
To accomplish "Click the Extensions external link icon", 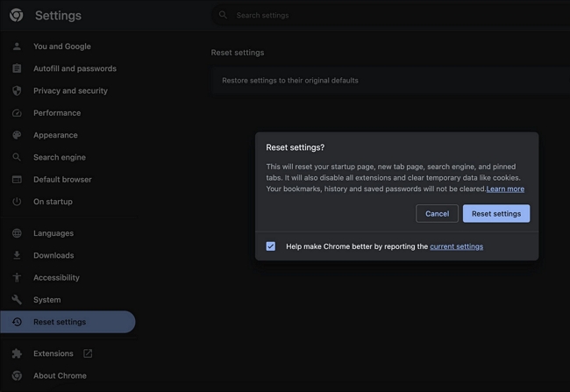I will point(87,353).
